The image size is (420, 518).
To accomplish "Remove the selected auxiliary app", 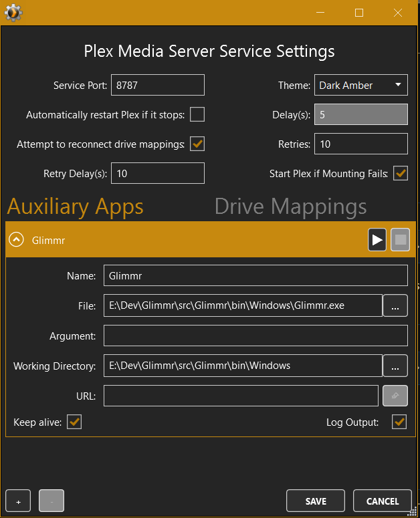I will [51, 501].
